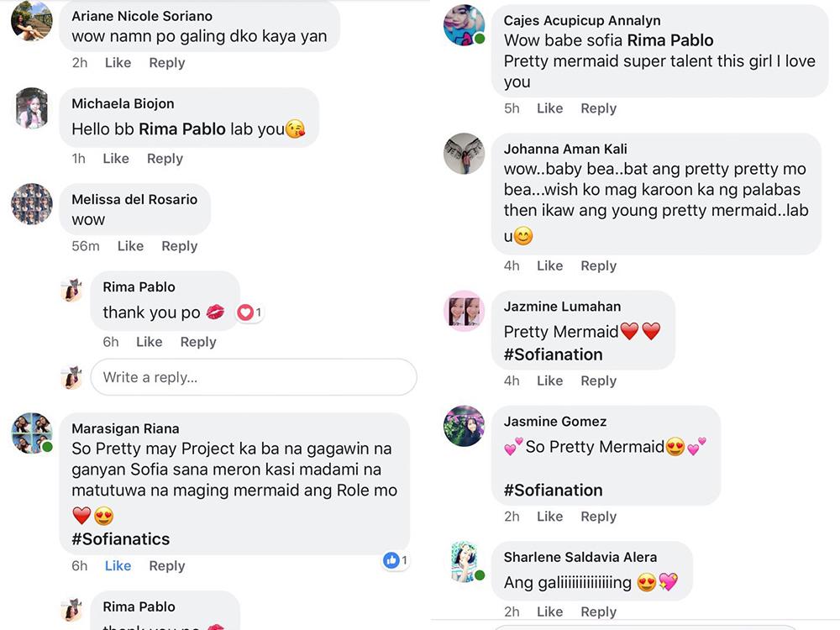
Task: Like Ariane Nicole Soriano's comment
Action: tap(118, 63)
